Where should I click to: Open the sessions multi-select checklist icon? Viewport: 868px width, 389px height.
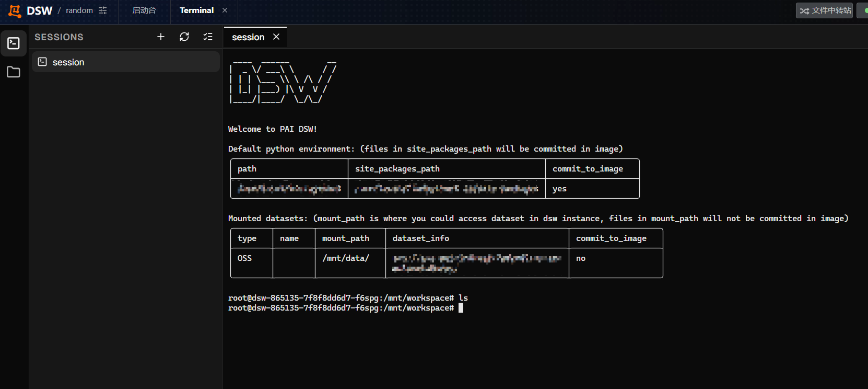click(208, 37)
